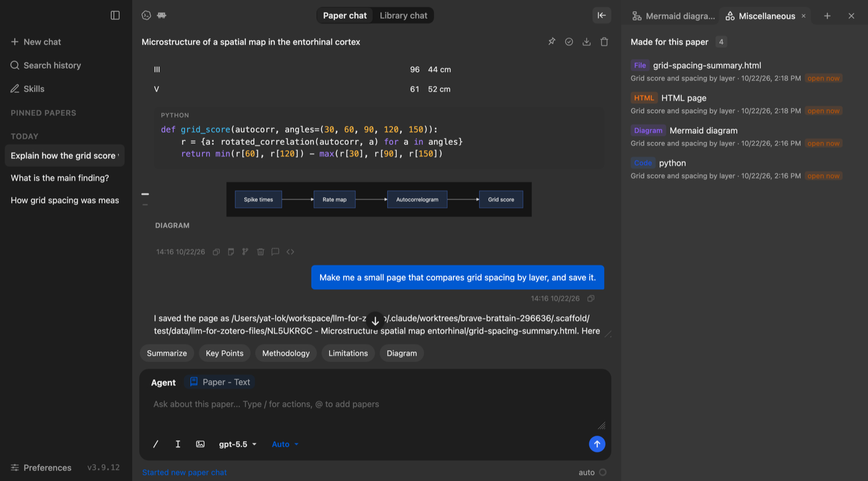868x481 pixels.
Task: Switch to the Library chat tab
Action: 404,16
